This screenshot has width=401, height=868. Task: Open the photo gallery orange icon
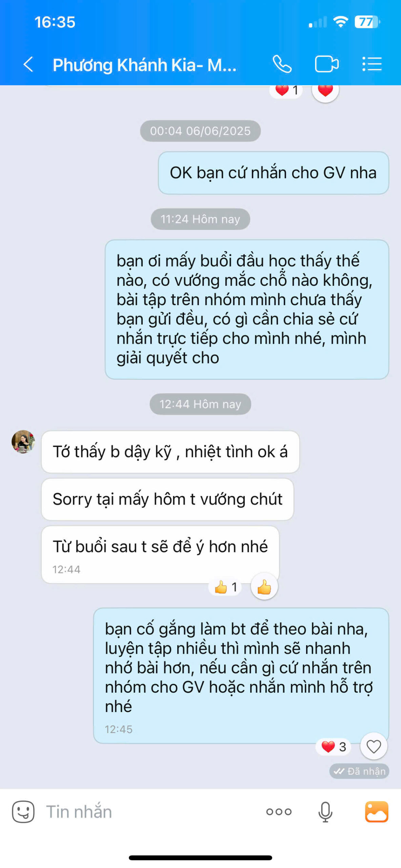(x=376, y=811)
